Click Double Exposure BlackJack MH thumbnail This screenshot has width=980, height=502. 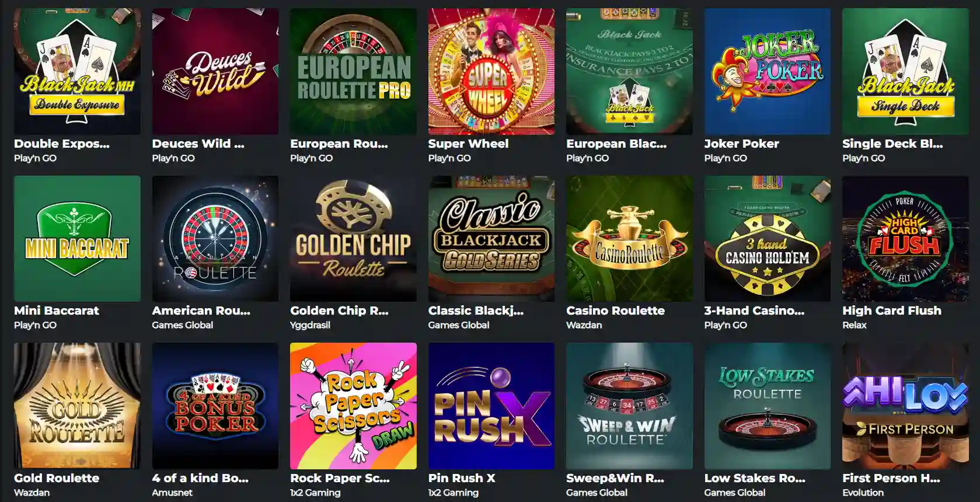coord(77,71)
